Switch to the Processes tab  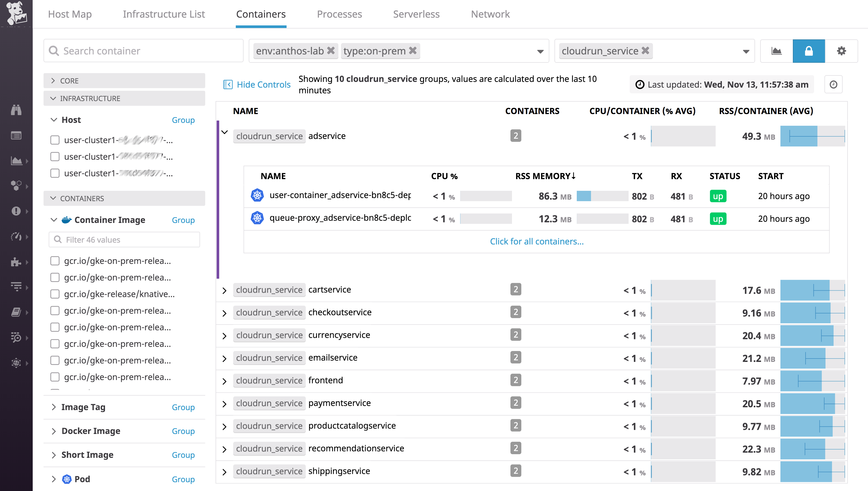[x=339, y=14]
